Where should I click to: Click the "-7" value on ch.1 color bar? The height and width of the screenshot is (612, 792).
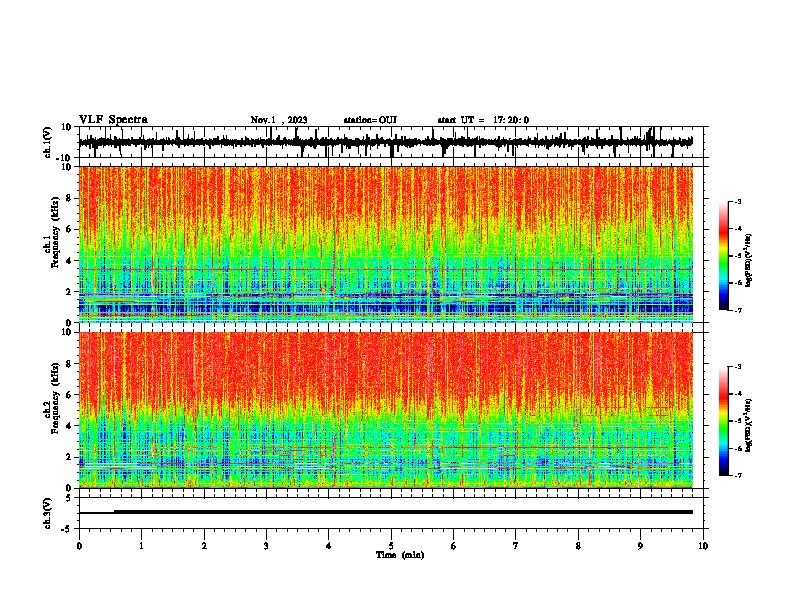pyautogui.click(x=738, y=310)
